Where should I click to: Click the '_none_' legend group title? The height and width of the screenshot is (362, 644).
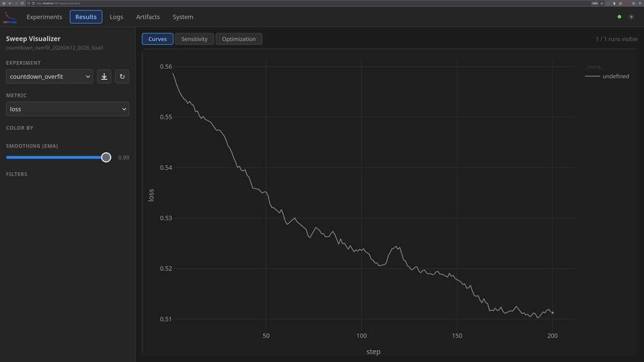point(594,67)
